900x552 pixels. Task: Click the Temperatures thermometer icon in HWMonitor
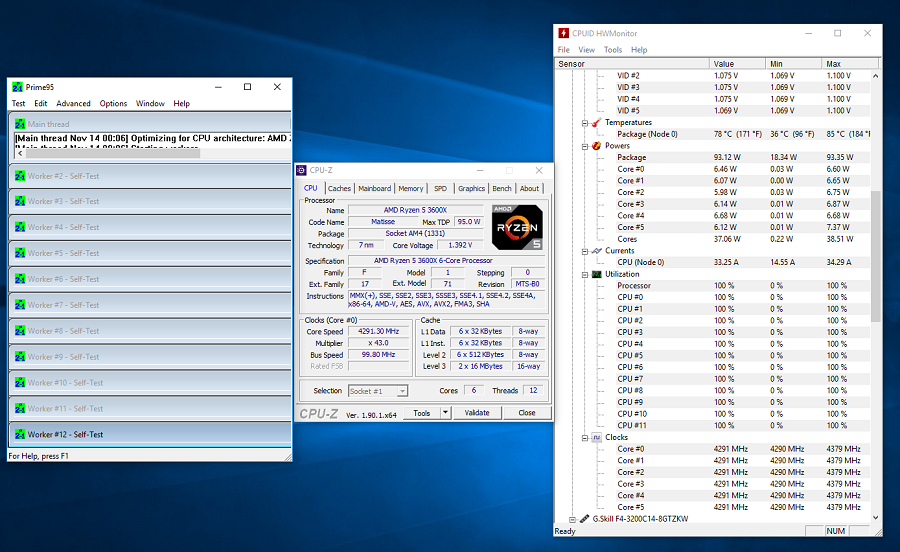click(596, 122)
